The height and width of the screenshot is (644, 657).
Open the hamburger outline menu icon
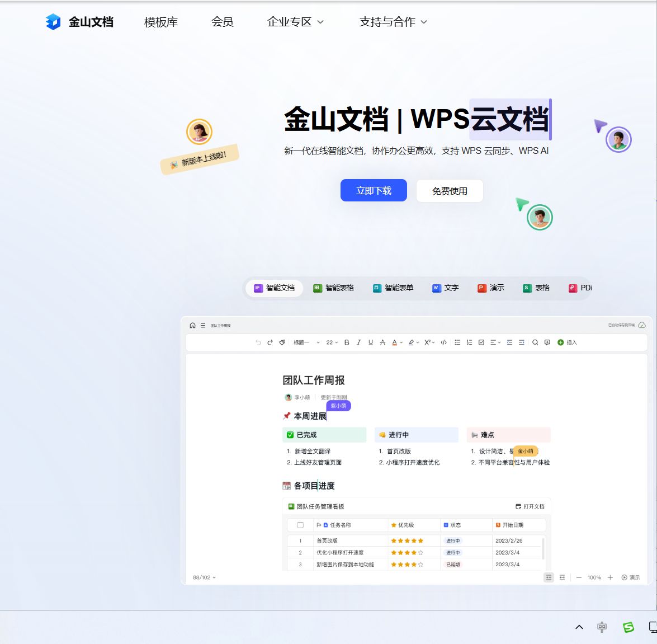pyautogui.click(x=203, y=325)
